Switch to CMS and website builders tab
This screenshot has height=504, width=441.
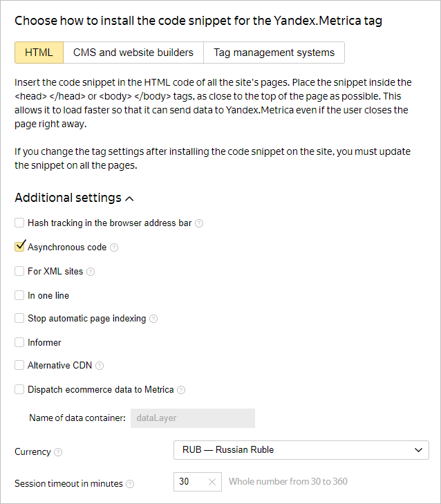coord(133,53)
